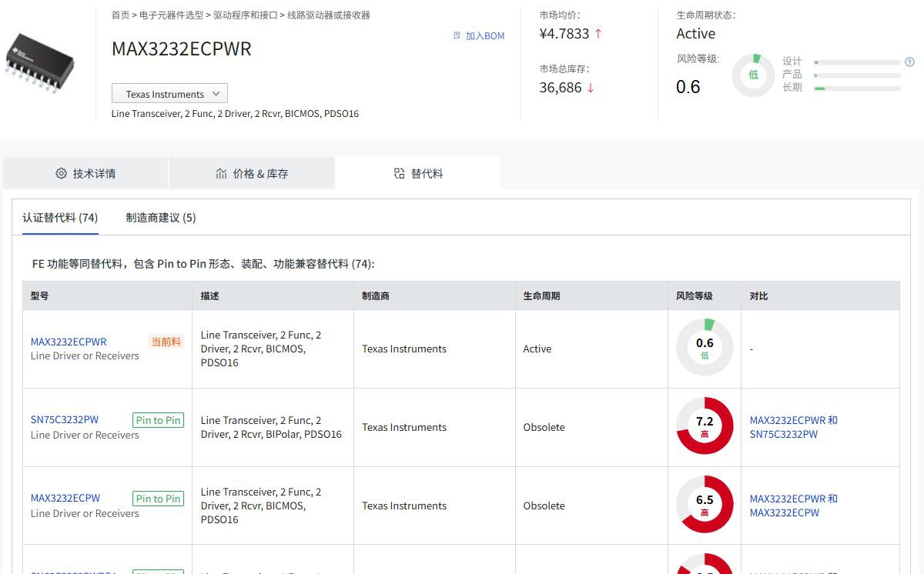Select the 认证替代料 (74) sub-tab
The height and width of the screenshot is (574, 924).
pyautogui.click(x=60, y=218)
